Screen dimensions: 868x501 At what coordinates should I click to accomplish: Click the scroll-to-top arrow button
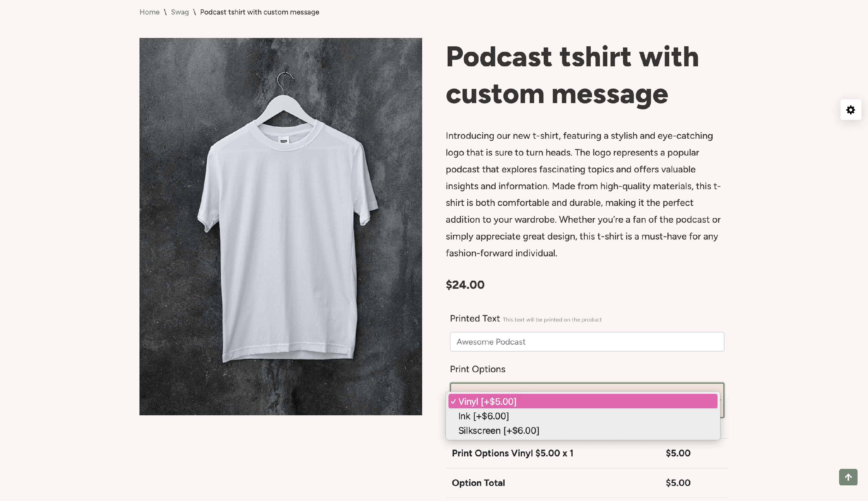[848, 477]
